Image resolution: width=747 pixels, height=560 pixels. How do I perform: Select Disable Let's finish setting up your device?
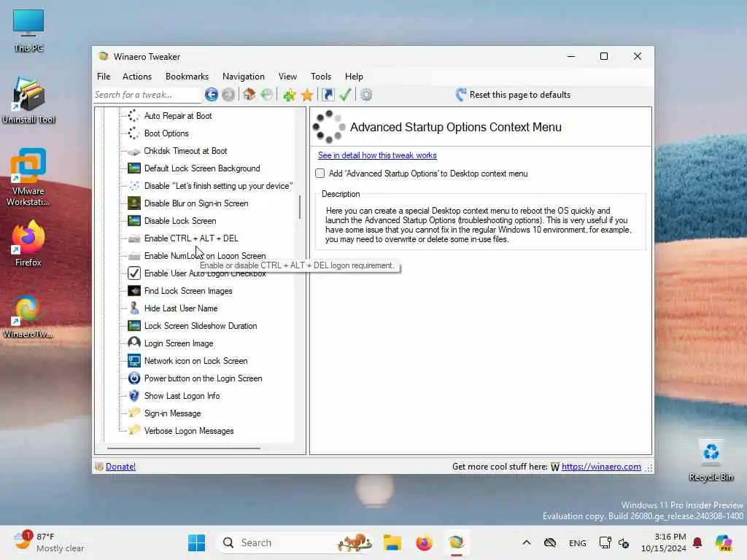(218, 186)
